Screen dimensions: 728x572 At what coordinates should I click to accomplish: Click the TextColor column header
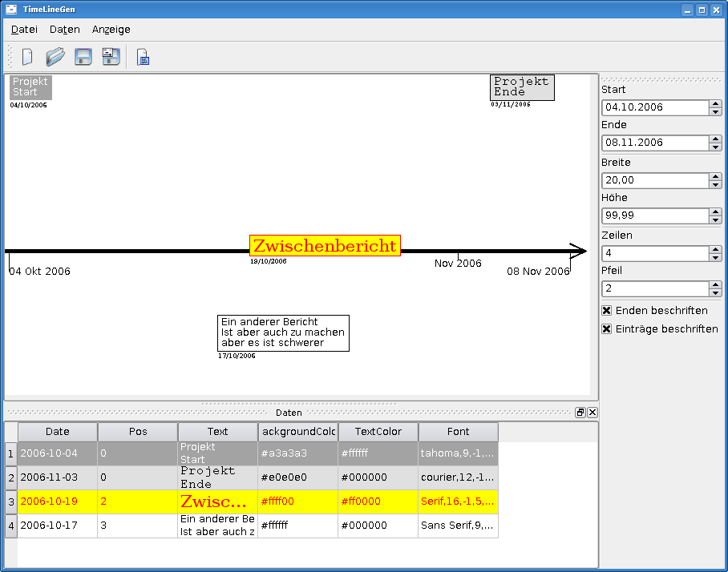click(378, 432)
